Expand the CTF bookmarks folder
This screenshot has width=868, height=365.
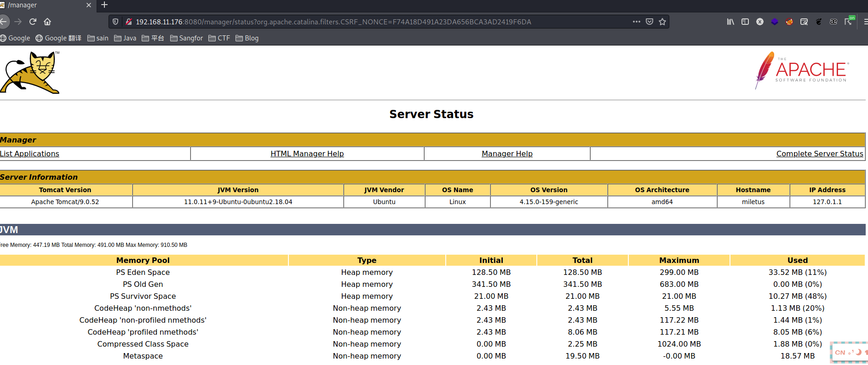tap(219, 38)
